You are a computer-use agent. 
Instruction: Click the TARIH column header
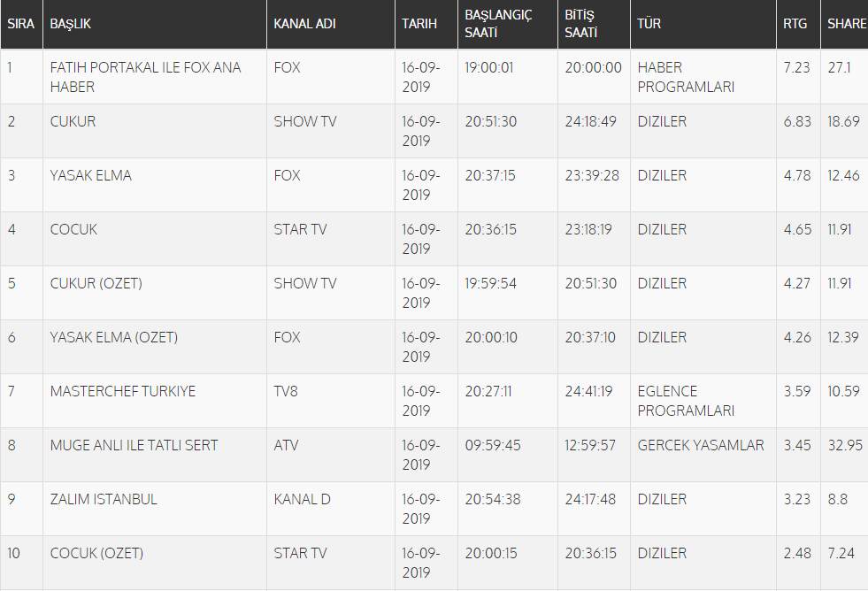click(426, 24)
